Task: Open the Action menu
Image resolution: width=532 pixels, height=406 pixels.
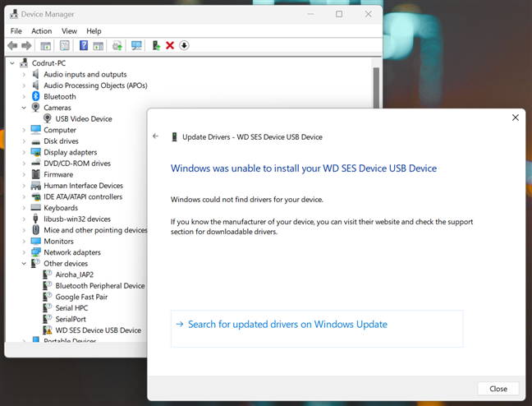Action: click(x=41, y=31)
